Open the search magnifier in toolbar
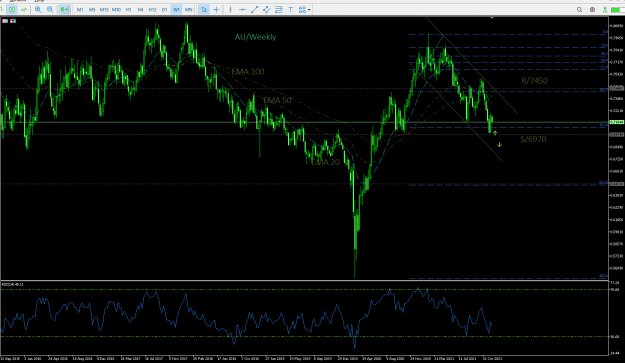Viewport: 625px width, 363px height. 579,10
